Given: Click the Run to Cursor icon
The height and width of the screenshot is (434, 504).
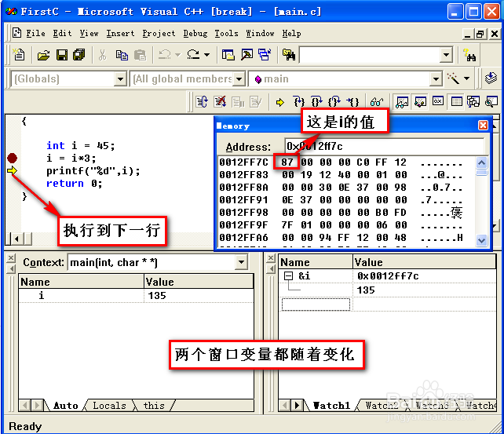Looking at the screenshot, I should pyautogui.click(x=352, y=102).
